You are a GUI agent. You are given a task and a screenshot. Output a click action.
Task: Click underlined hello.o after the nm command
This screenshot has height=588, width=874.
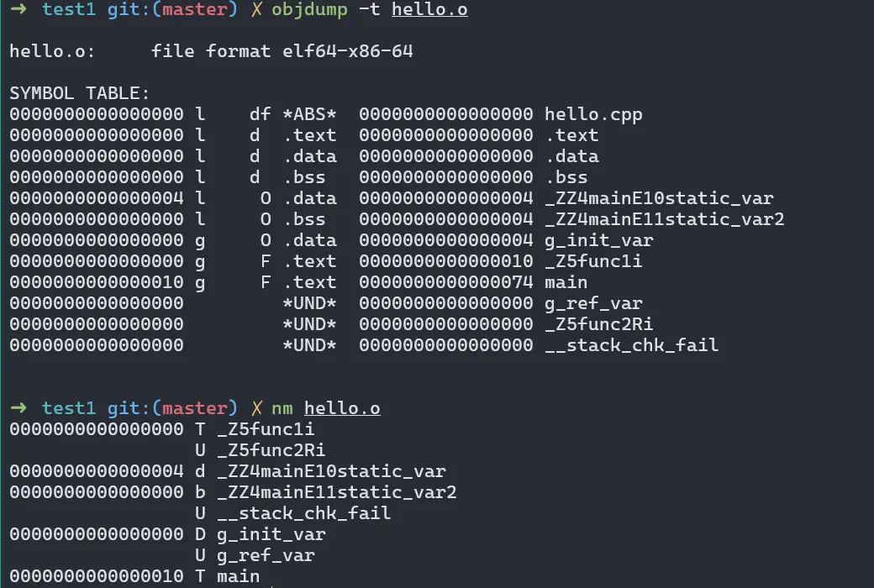[x=342, y=409]
